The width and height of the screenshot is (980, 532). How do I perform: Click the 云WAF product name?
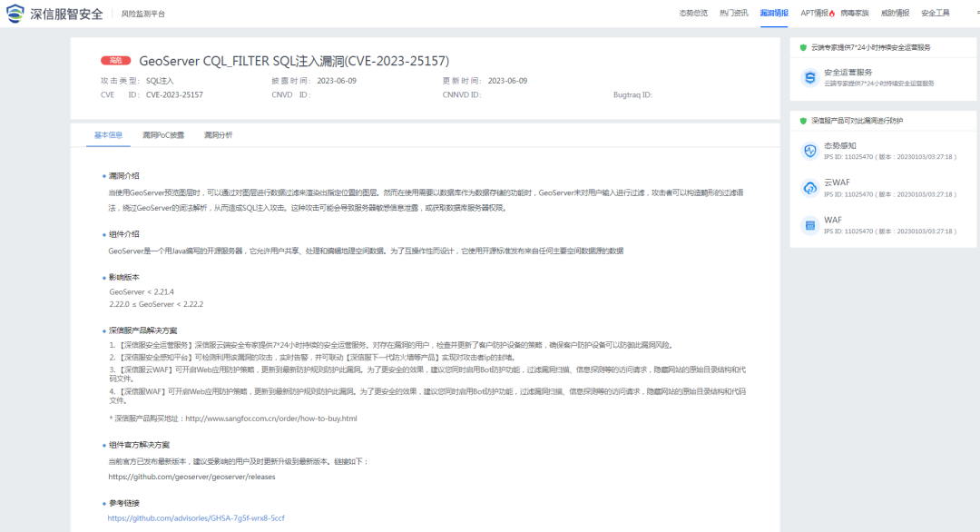837,182
